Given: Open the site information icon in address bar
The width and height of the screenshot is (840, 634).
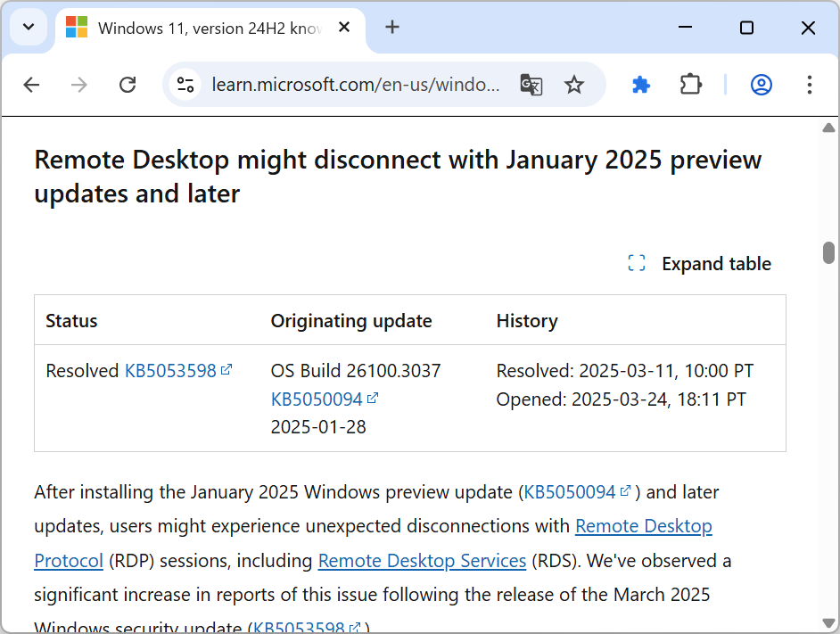Looking at the screenshot, I should (x=185, y=85).
